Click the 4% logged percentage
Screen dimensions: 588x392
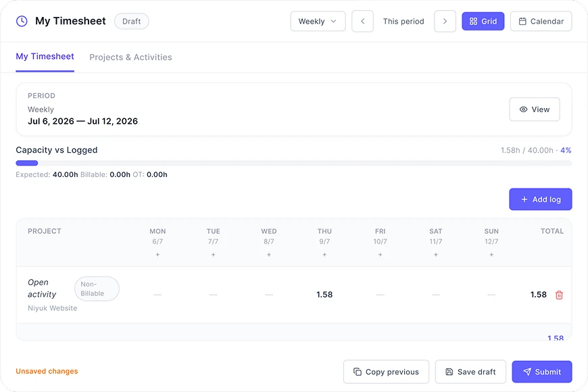click(x=566, y=151)
